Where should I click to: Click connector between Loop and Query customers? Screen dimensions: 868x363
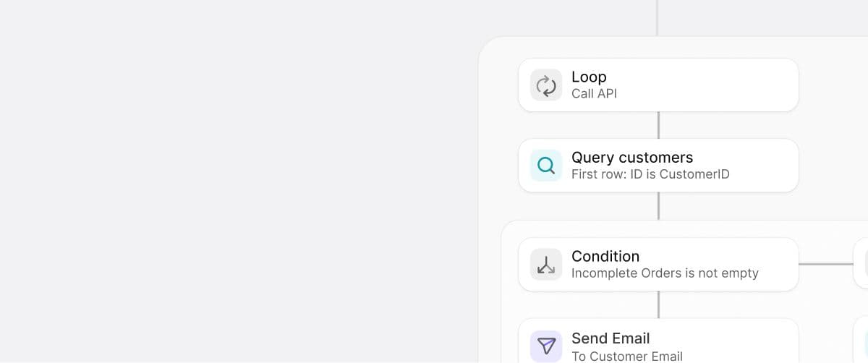click(658, 125)
